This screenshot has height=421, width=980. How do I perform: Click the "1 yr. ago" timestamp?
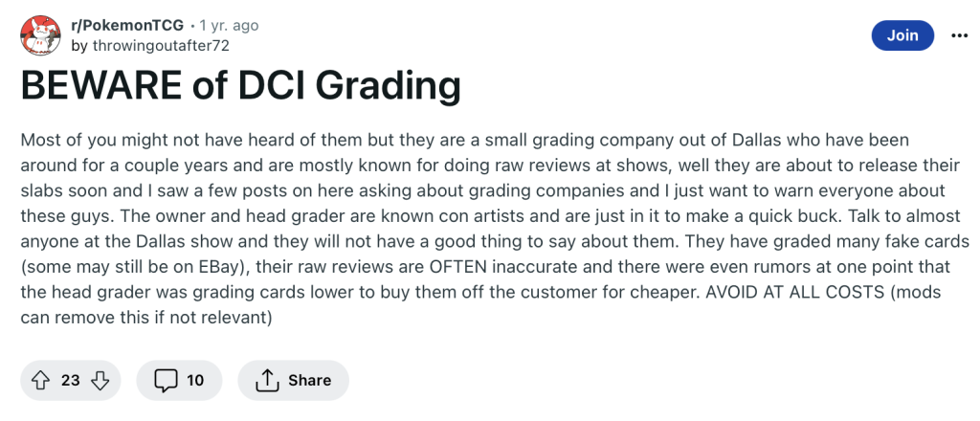(x=229, y=26)
